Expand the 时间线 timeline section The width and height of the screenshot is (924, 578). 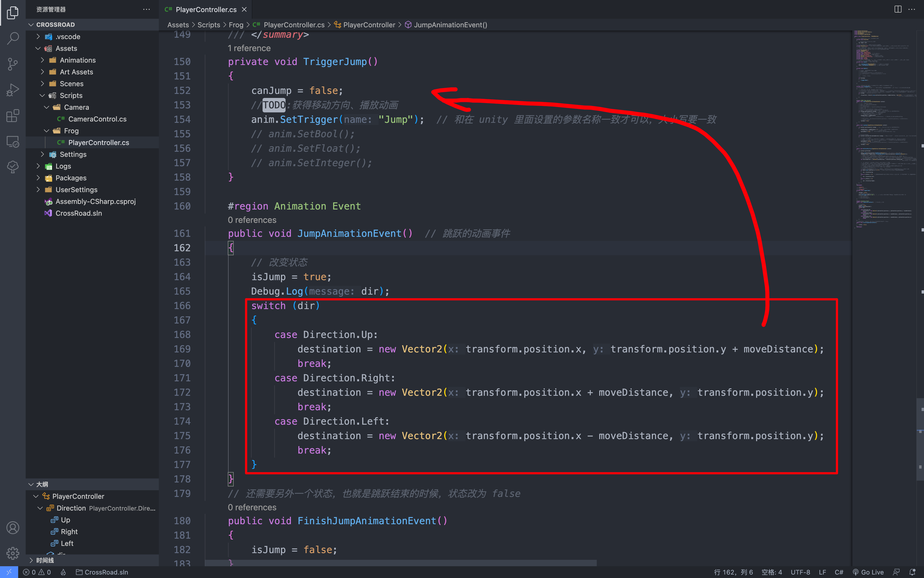click(92, 560)
